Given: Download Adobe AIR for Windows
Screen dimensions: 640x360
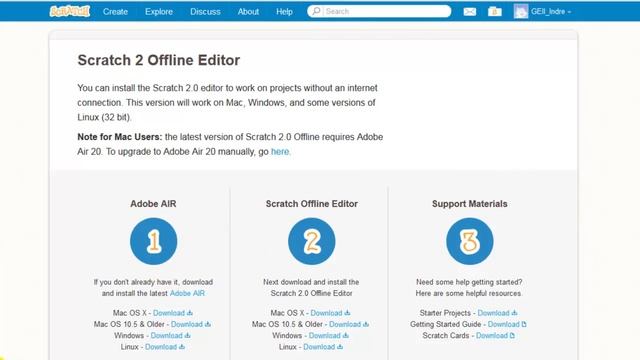Looking at the screenshot, I should pos(170,336).
